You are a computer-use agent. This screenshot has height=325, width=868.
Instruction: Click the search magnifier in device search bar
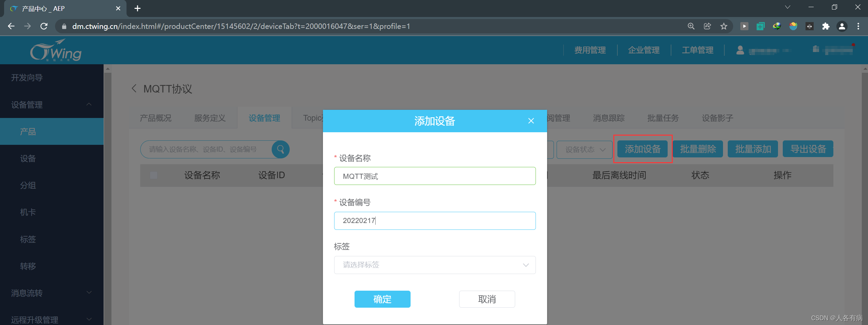tap(280, 149)
